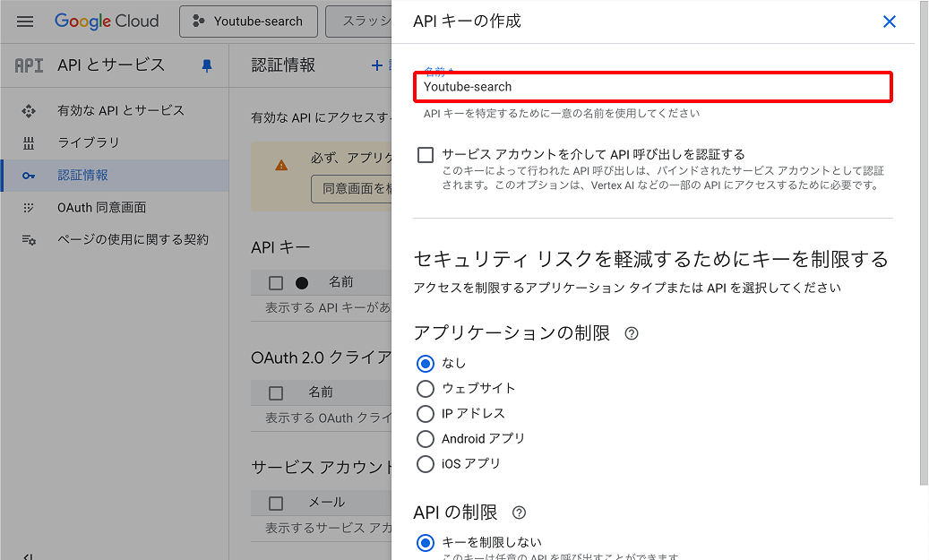Click the メール column header
929x560 pixels.
point(326,503)
